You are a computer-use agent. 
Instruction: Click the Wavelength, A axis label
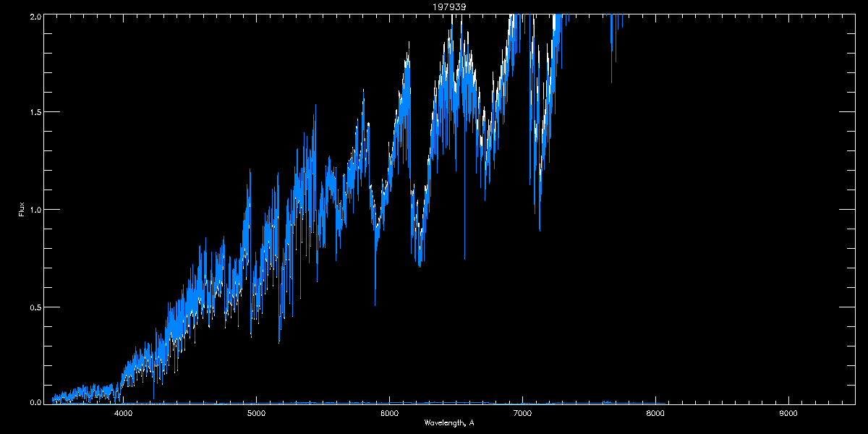(449, 422)
